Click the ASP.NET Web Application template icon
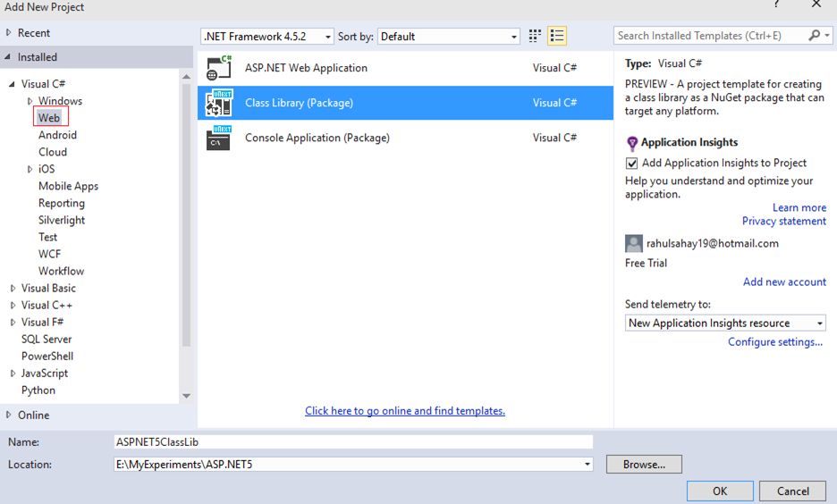 (x=219, y=68)
